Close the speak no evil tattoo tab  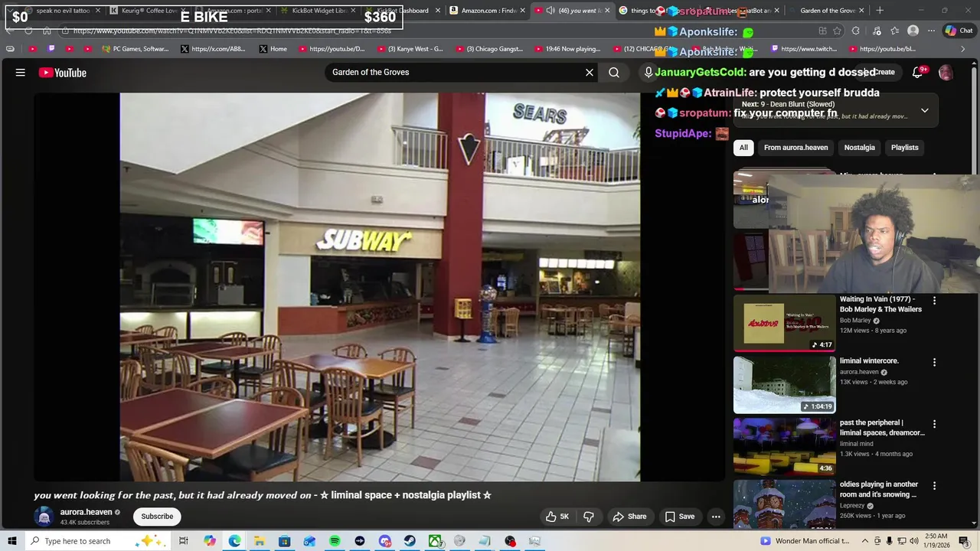coord(97,11)
